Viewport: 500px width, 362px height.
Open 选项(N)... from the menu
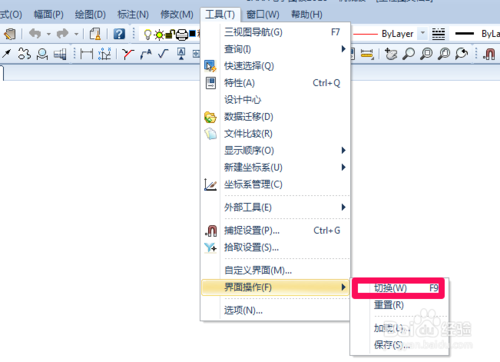275,311
